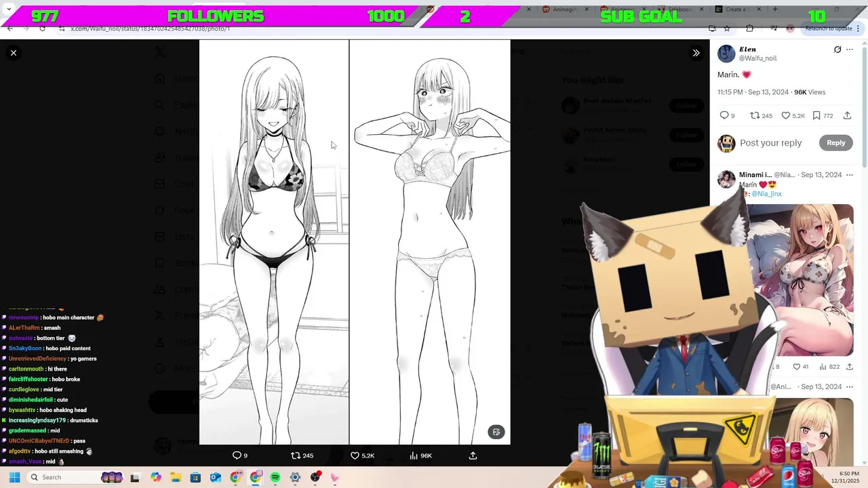Open Elen's profile avatar
Viewport: 868px width, 488px height.
point(726,54)
